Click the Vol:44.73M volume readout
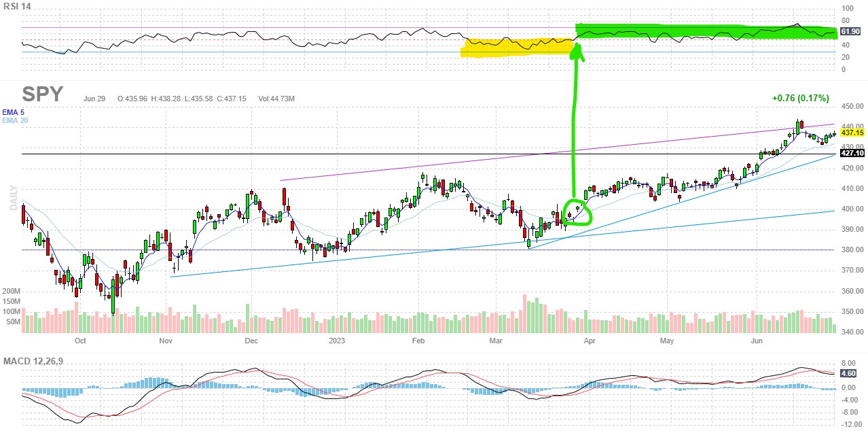Viewport: 868px width, 431px height. 276,99
